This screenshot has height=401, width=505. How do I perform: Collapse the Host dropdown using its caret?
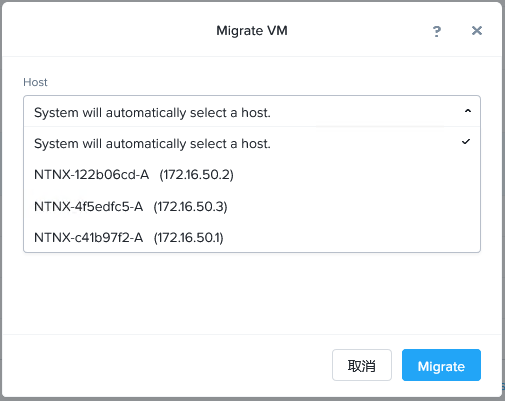click(468, 111)
